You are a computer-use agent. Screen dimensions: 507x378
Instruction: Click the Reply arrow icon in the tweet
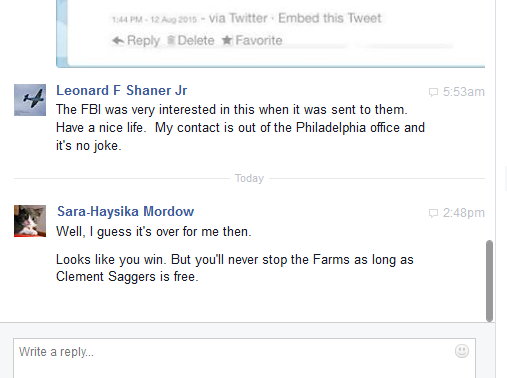tap(118, 41)
